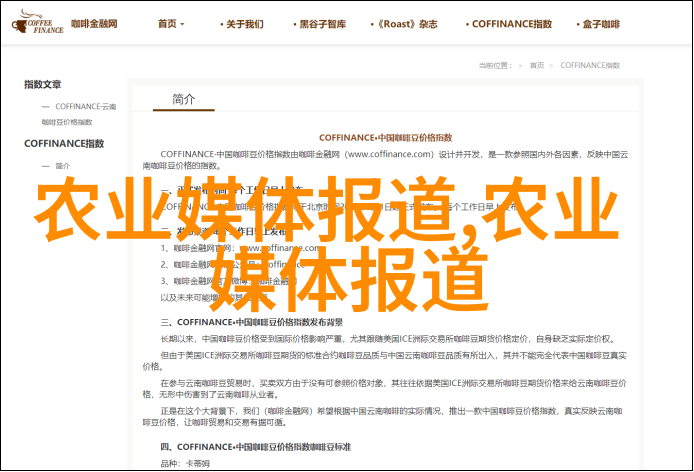
Task: Click the 指数文章 sidebar heading
Action: pos(43,84)
